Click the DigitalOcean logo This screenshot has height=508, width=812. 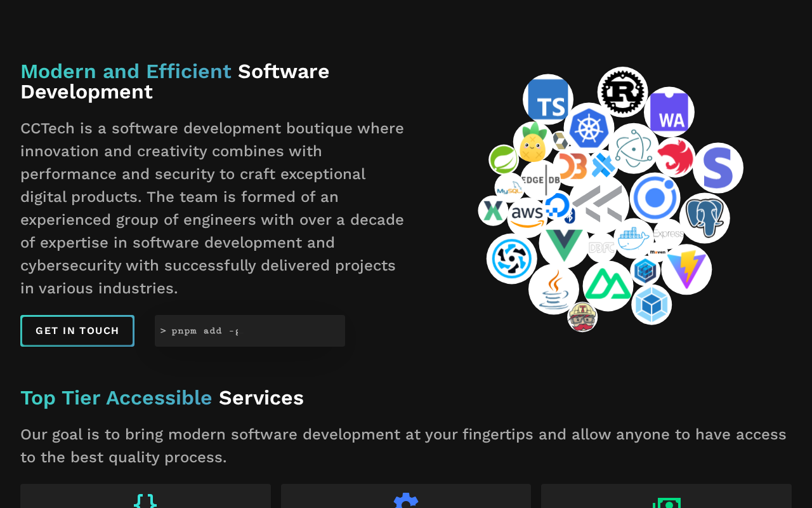[558, 206]
